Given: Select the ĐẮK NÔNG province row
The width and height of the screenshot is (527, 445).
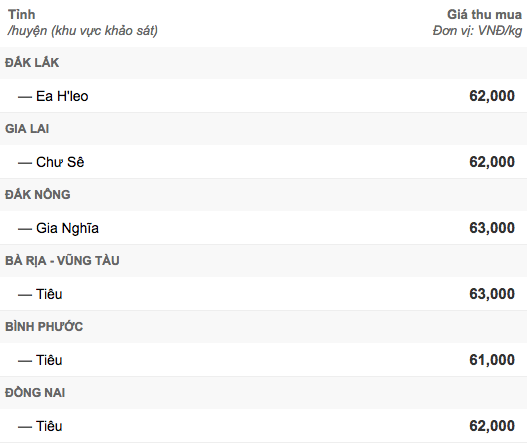Looking at the screenshot, I should [264, 195].
